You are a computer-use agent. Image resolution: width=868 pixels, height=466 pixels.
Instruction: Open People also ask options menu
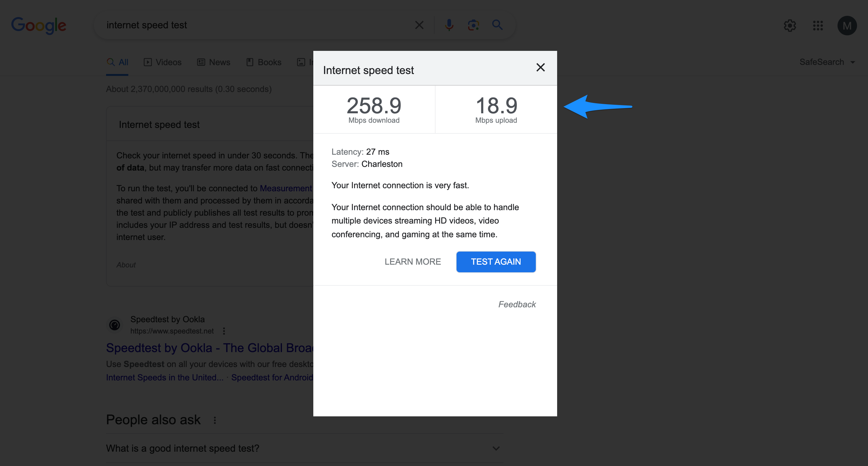coord(215,420)
